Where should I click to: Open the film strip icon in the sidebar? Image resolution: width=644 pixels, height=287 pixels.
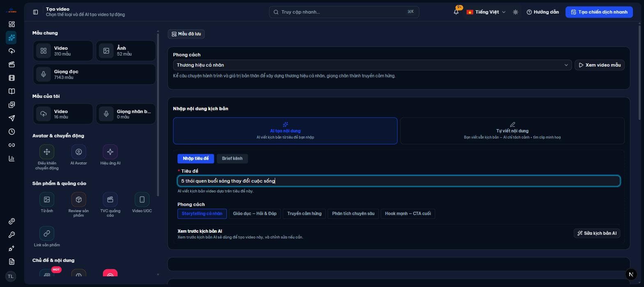click(11, 78)
